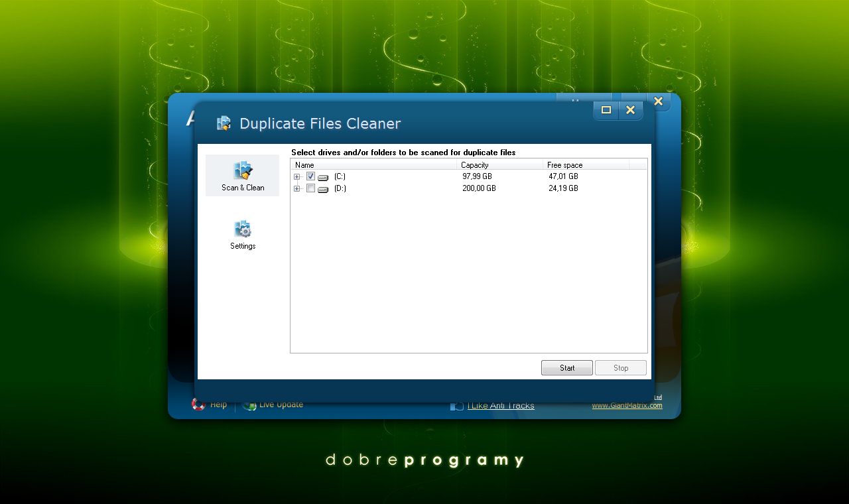The height and width of the screenshot is (504, 849).
Task: Open the Scan & Clean section icon
Action: tap(243, 170)
